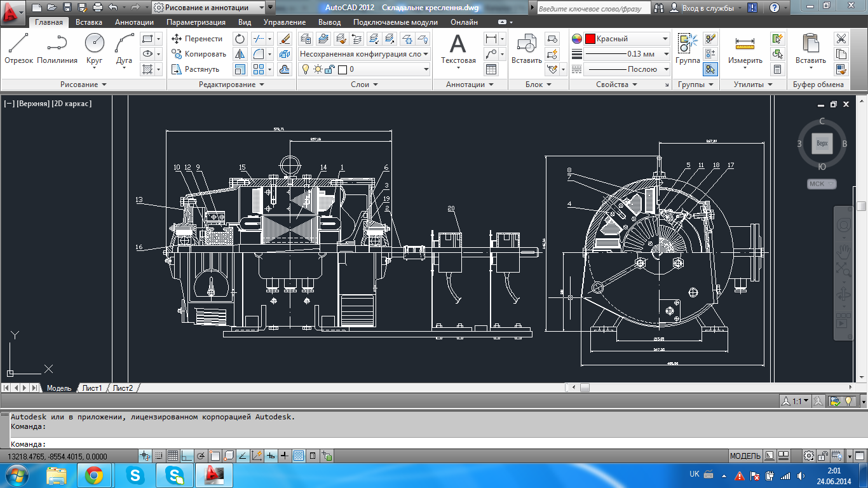Switch to the Лист2 layout tab
Viewport: 868px width, 488px height.
pos(123,388)
